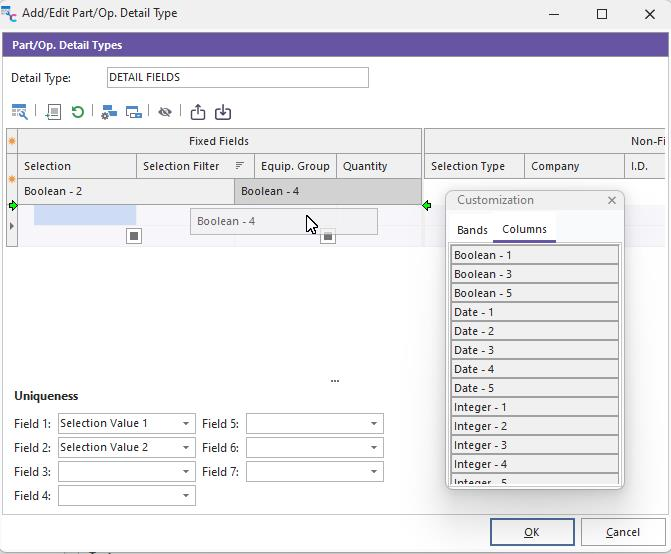Expand the Field 5 dropdown list

click(373, 424)
